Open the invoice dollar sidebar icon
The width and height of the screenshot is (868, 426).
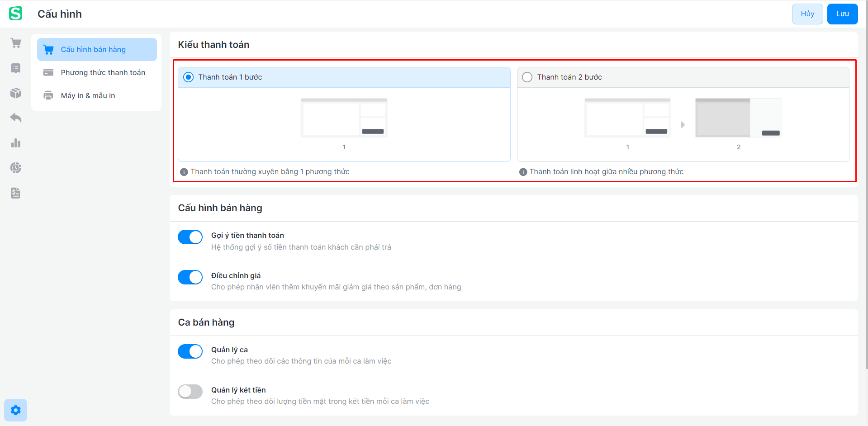click(x=16, y=193)
